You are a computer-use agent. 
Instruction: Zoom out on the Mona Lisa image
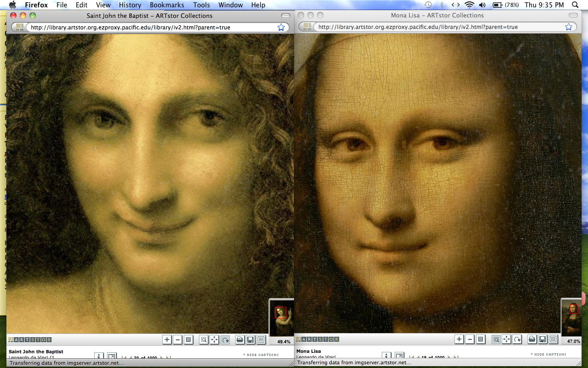click(x=469, y=339)
